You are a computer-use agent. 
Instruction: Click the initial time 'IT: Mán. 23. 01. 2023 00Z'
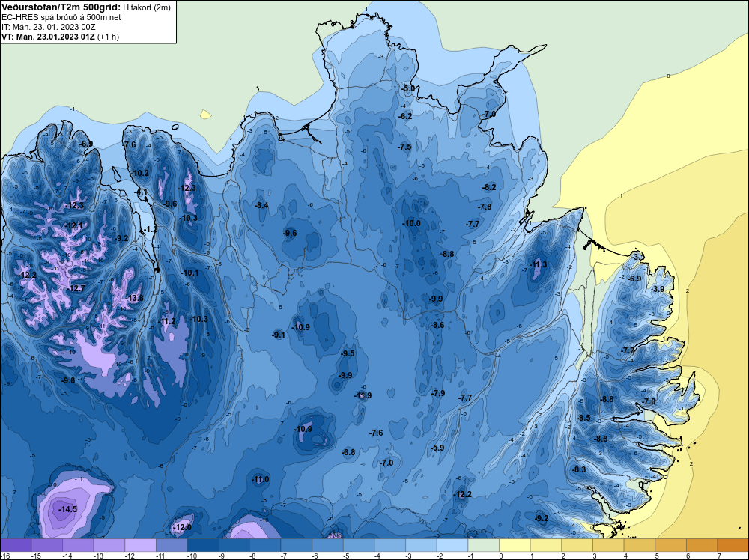pyautogui.click(x=49, y=27)
